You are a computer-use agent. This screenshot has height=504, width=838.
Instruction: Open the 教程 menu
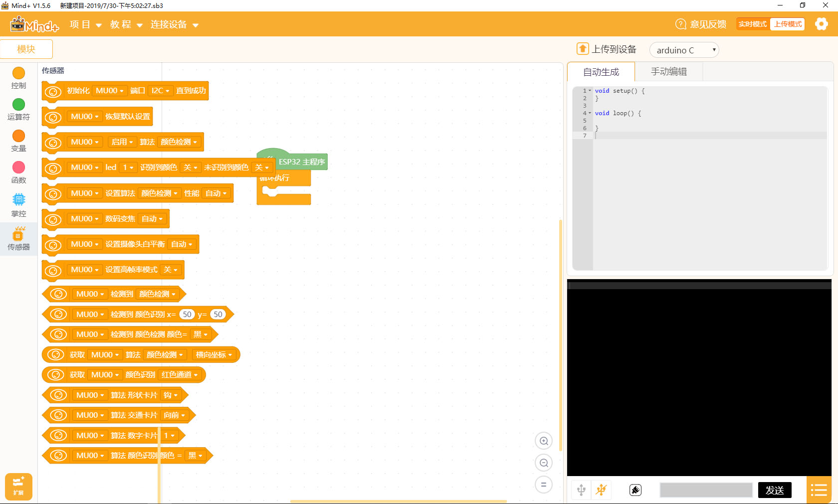[126, 24]
